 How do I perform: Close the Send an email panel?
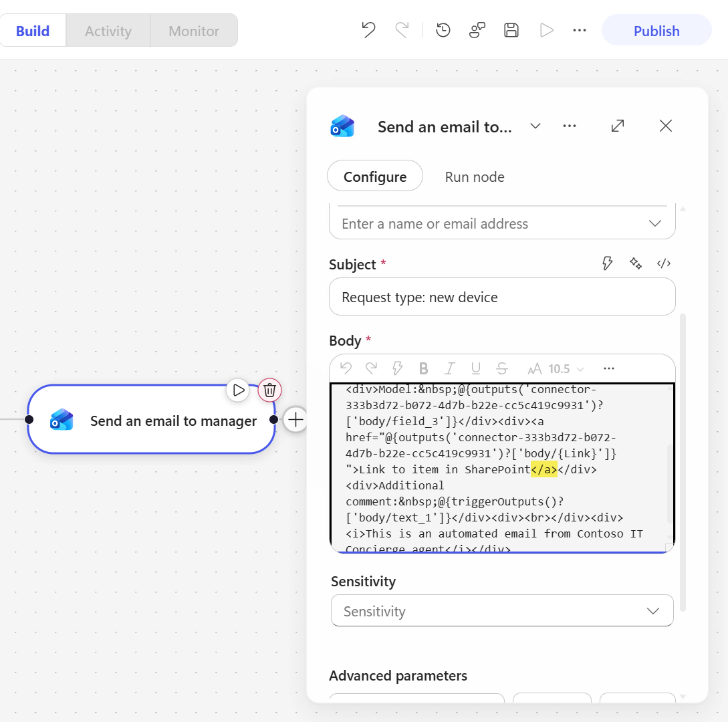click(x=666, y=126)
